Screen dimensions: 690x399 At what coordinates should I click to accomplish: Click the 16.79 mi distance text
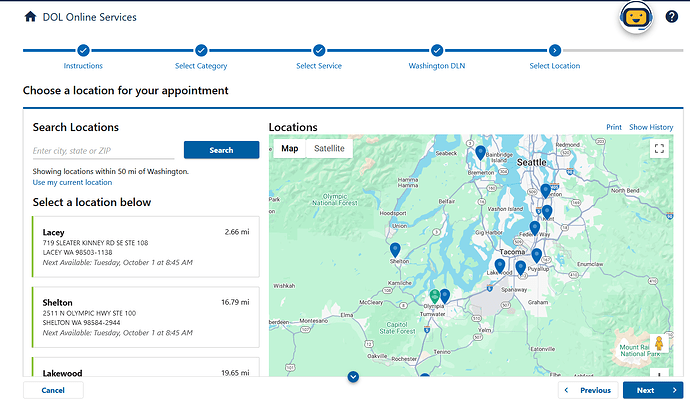click(x=235, y=302)
